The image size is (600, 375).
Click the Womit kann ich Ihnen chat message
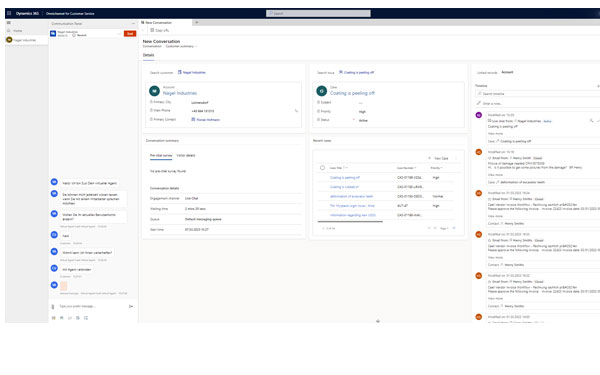[87, 253]
